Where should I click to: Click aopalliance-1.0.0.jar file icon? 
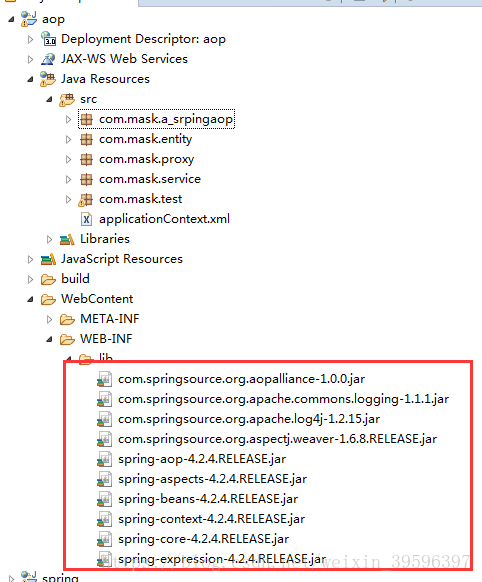point(104,379)
